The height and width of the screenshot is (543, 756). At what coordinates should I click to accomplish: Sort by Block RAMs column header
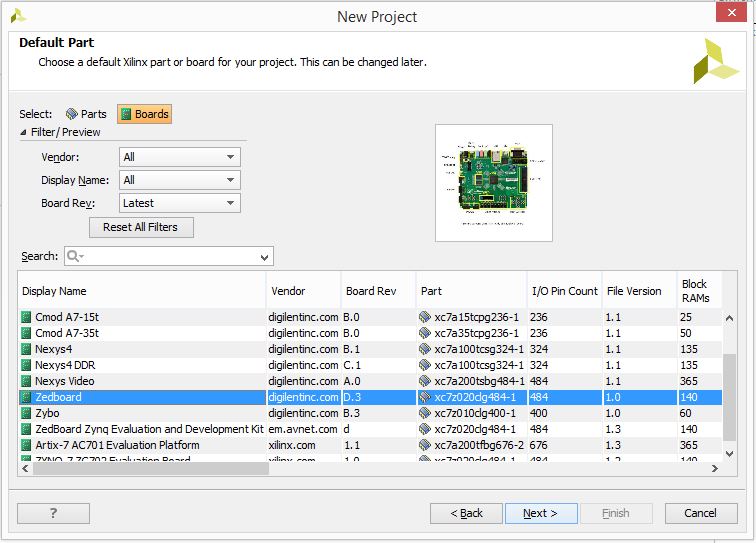(x=700, y=291)
